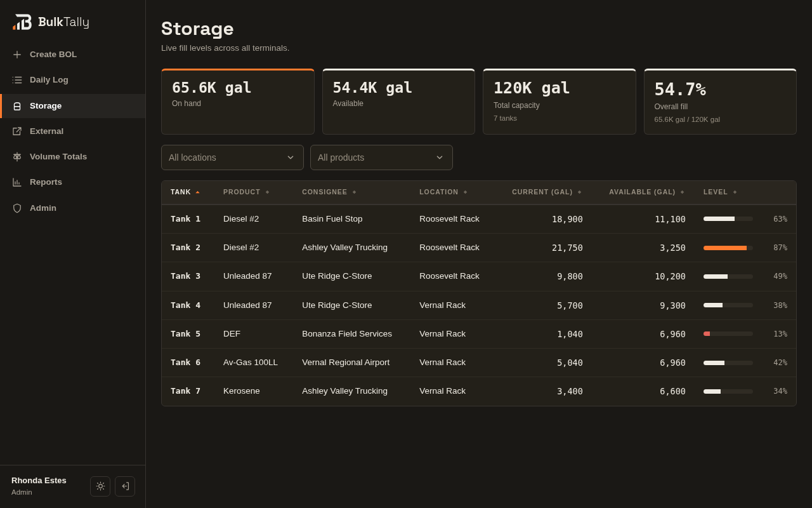Open the Reports section
Screen dimensions: 812x508
[72, 182]
